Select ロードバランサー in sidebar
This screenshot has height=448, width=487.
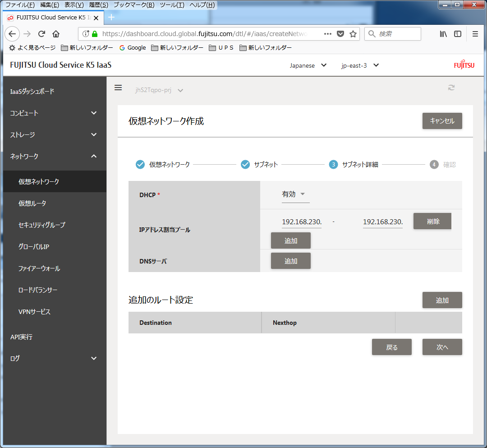tap(55, 290)
